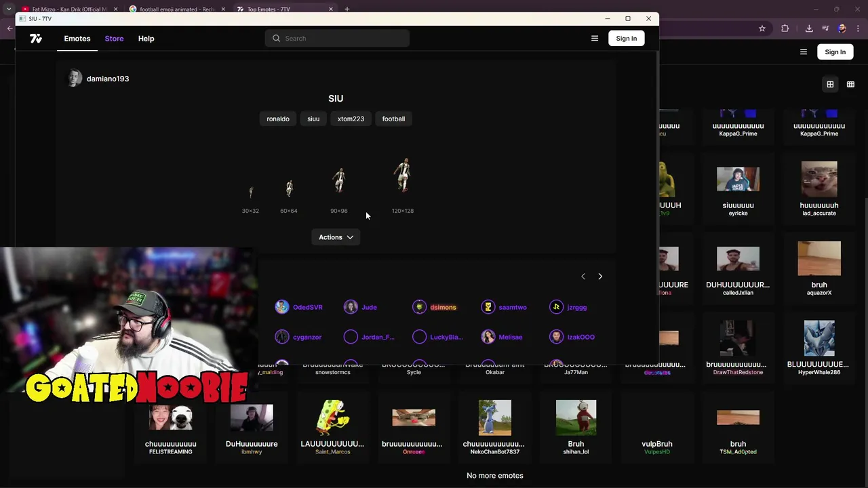868x488 pixels.
Task: Open LuckyBla... user
Action: click(x=437, y=337)
